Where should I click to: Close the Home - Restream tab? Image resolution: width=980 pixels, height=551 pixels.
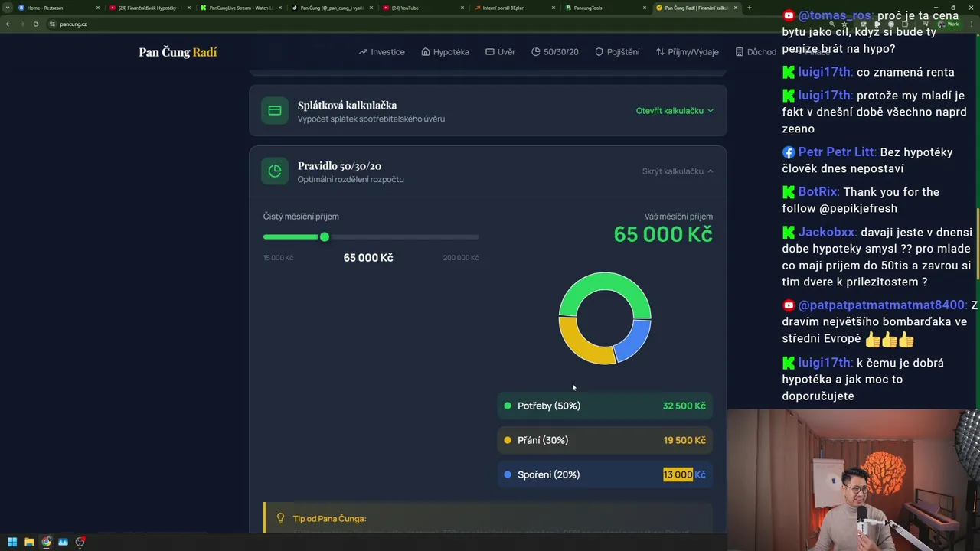(x=98, y=8)
